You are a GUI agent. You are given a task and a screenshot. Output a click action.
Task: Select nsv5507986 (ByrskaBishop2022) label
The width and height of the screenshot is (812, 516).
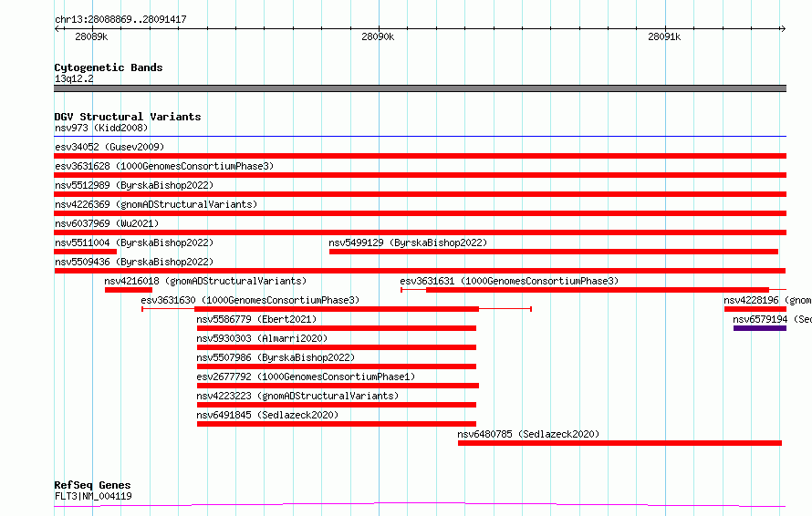click(x=276, y=357)
